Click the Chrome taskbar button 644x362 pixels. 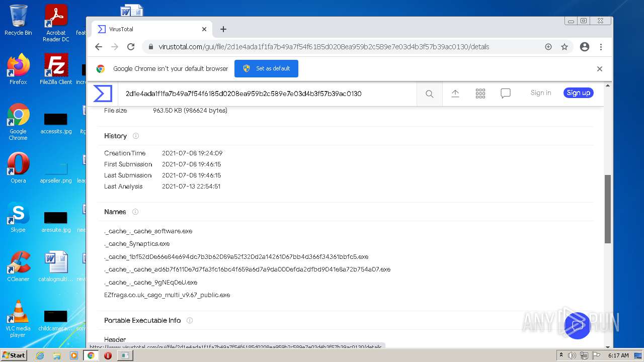[91, 355]
